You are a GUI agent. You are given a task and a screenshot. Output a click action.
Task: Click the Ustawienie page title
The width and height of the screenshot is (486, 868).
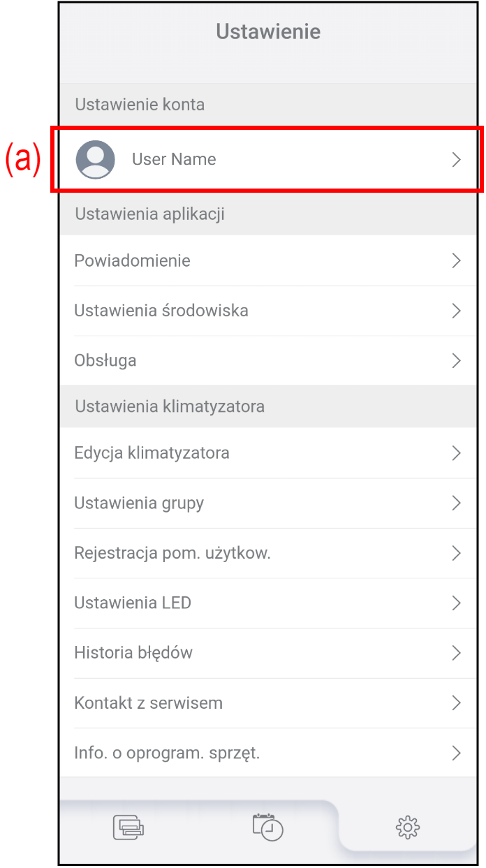click(268, 31)
